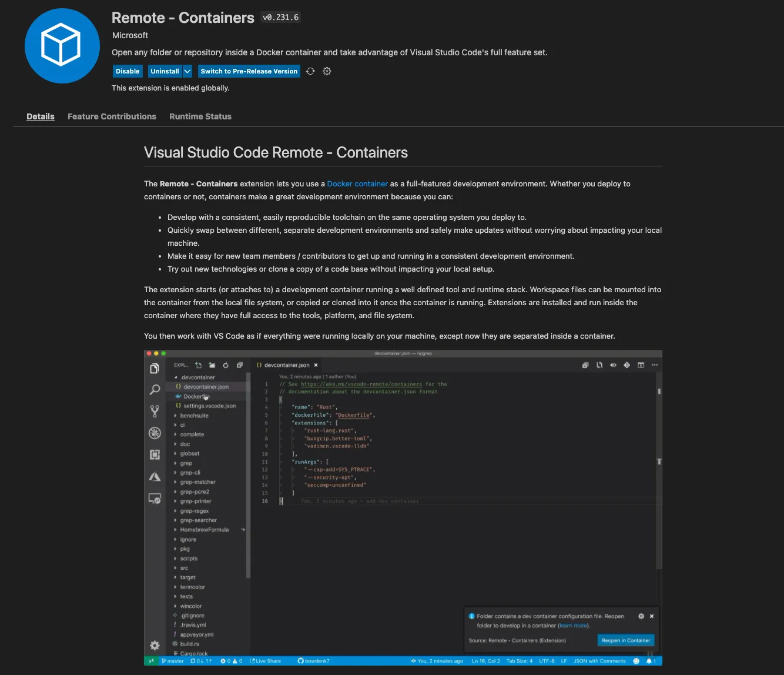Open the Source Control view

coord(155,410)
